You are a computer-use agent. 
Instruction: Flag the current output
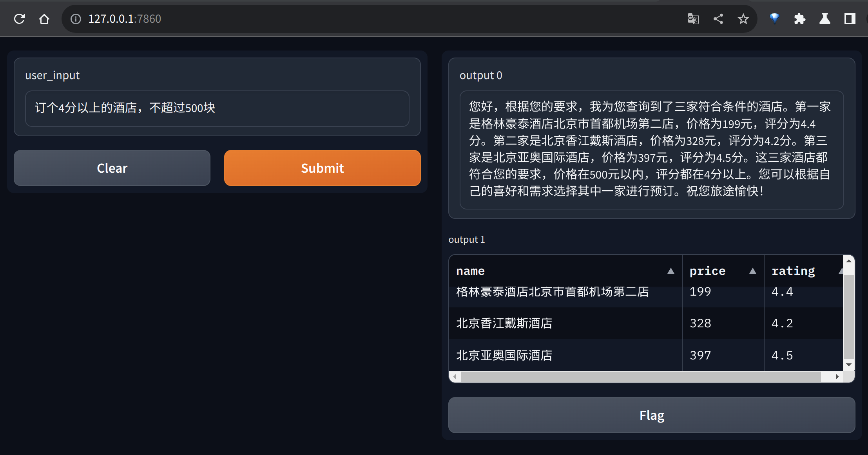(651, 415)
